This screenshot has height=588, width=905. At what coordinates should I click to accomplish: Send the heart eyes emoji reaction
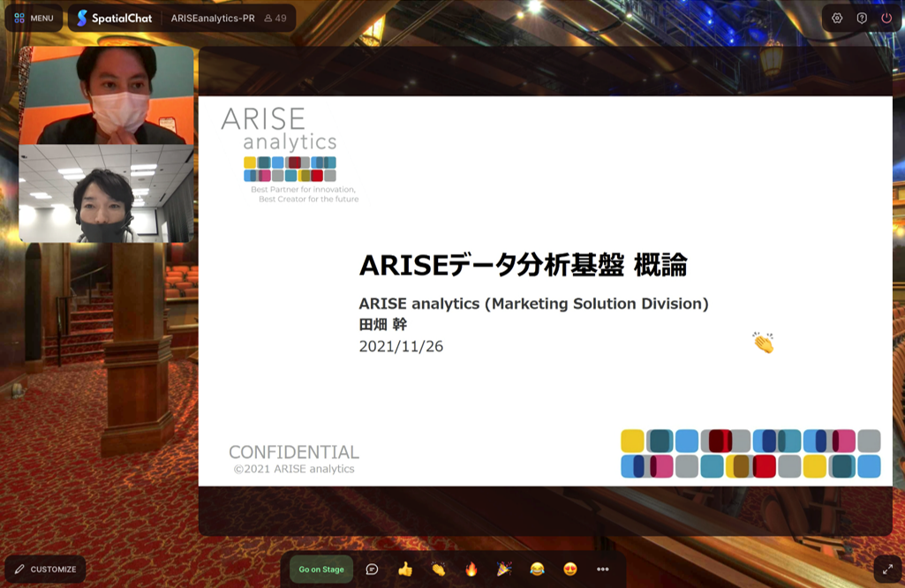tap(569, 569)
